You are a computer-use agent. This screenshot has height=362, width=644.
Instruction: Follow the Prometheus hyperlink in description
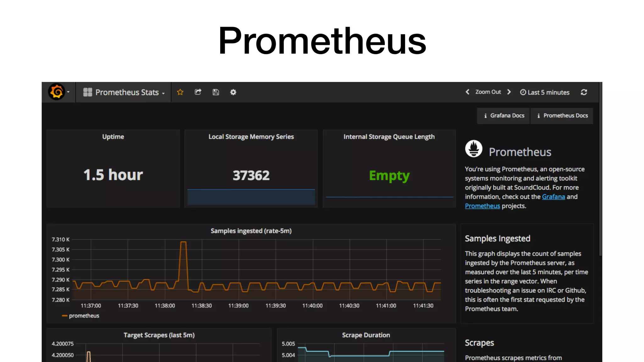click(482, 206)
